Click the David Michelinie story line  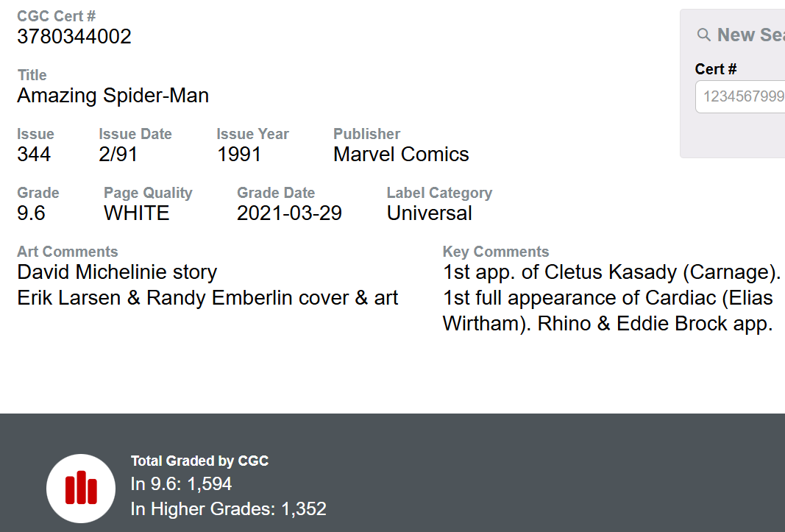pos(117,272)
